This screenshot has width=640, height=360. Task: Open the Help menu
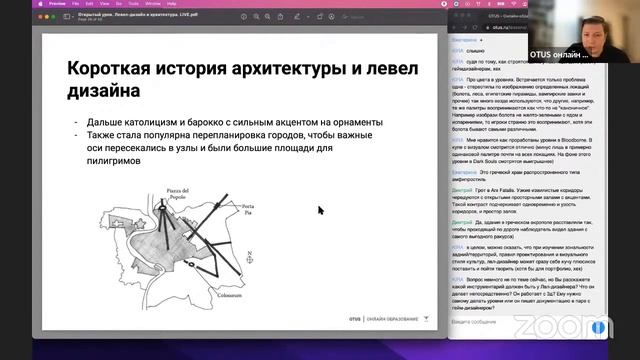[x=171, y=4]
